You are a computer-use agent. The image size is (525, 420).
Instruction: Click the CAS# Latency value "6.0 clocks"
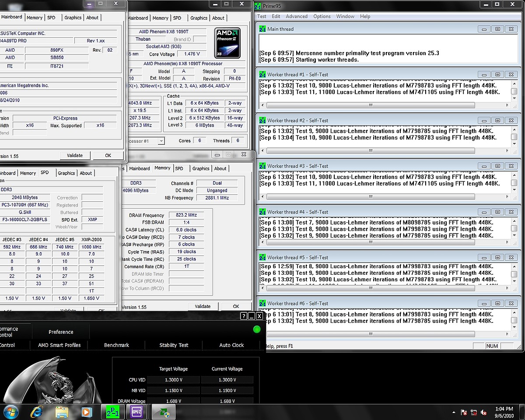click(186, 230)
